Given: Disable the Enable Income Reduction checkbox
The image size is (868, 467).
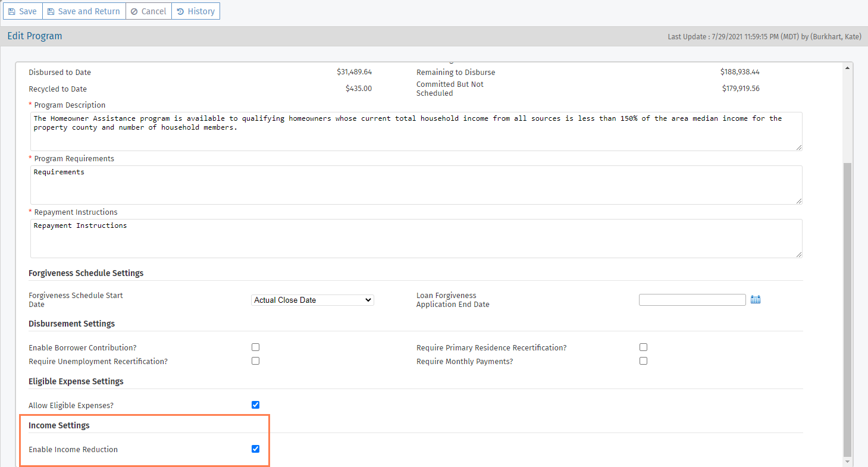Looking at the screenshot, I should 255,449.
